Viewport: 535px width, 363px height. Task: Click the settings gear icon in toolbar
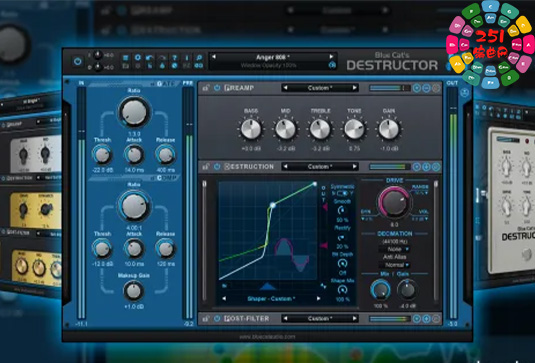click(x=138, y=57)
